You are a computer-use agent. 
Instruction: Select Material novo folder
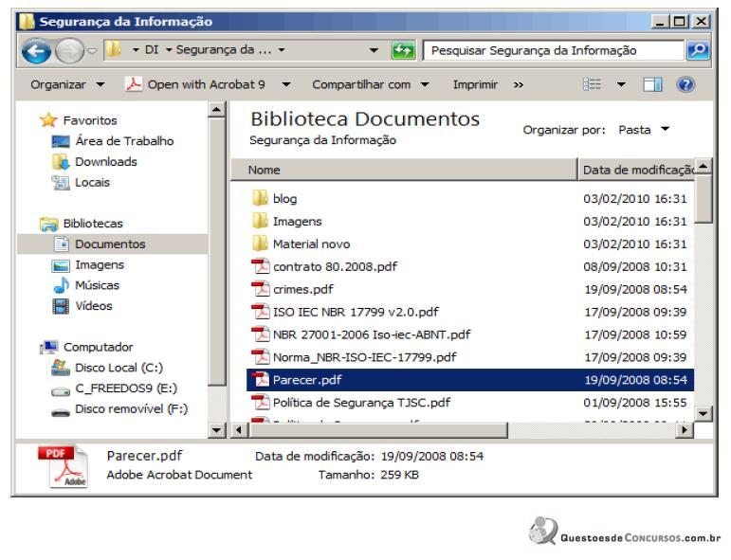(311, 244)
